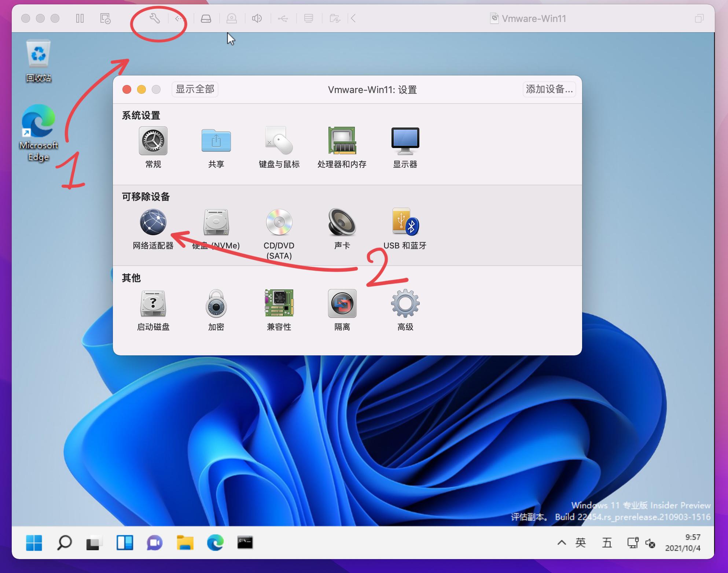Open the 声卡 sound card settings

tap(342, 222)
